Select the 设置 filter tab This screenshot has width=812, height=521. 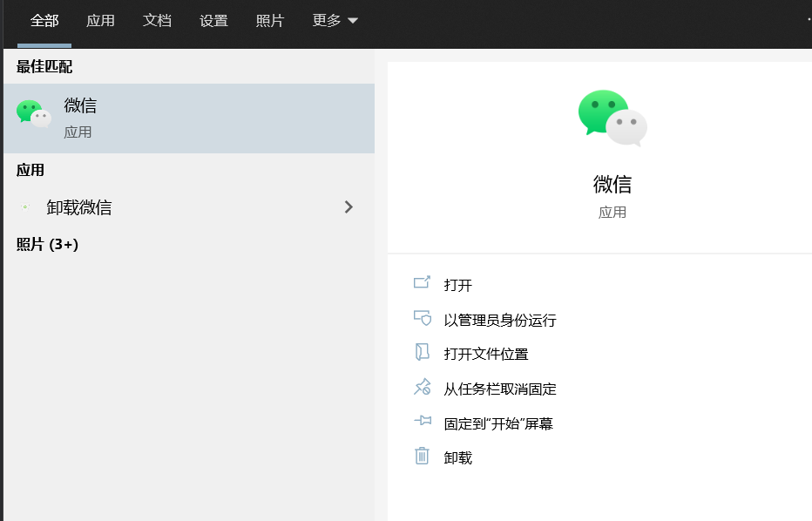click(x=213, y=21)
